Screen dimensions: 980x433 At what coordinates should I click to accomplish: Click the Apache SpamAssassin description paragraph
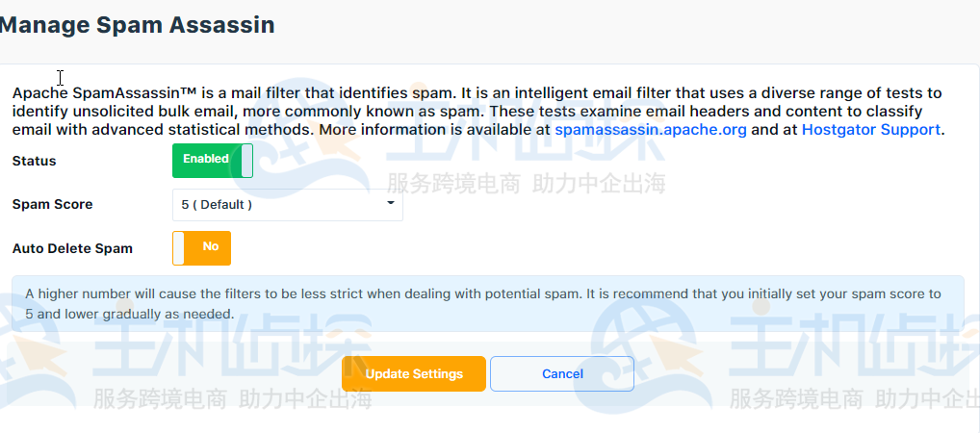pos(478,112)
